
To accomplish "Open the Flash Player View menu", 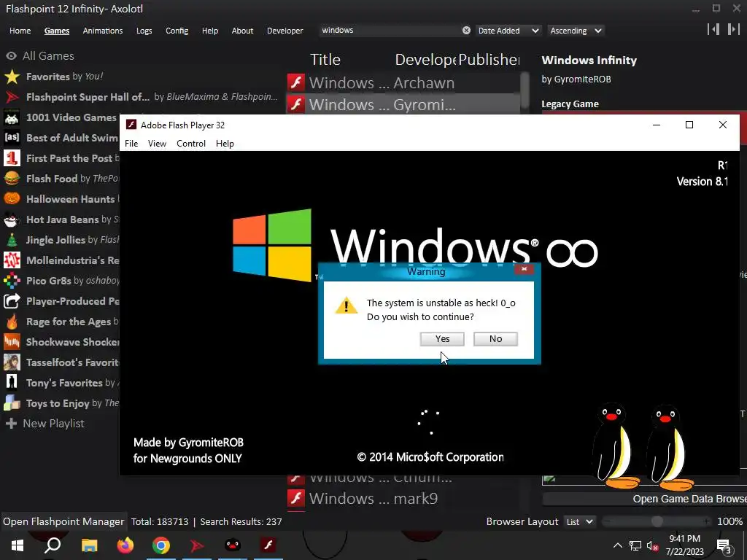I will [x=157, y=144].
